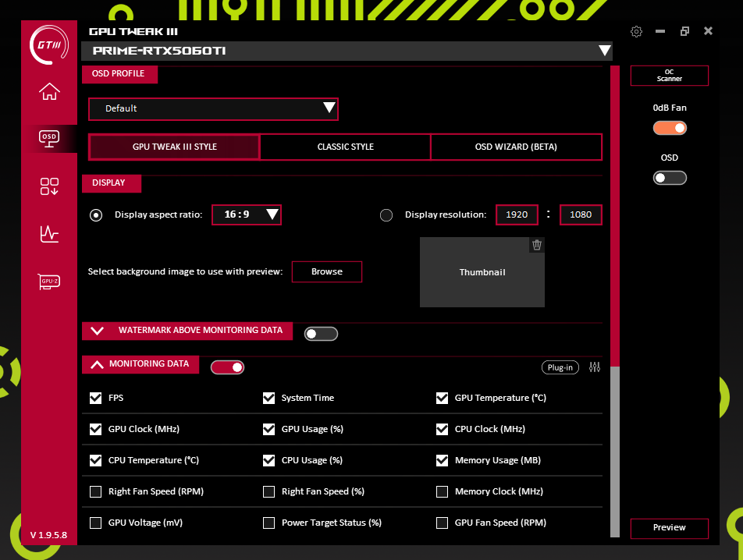
Task: Switch to GPU Tweak III Style tab
Action: click(174, 147)
